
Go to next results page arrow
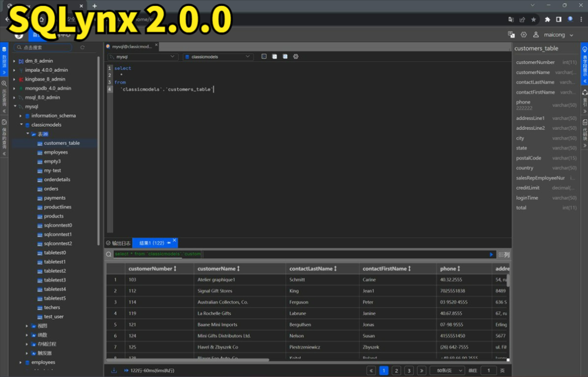point(421,370)
